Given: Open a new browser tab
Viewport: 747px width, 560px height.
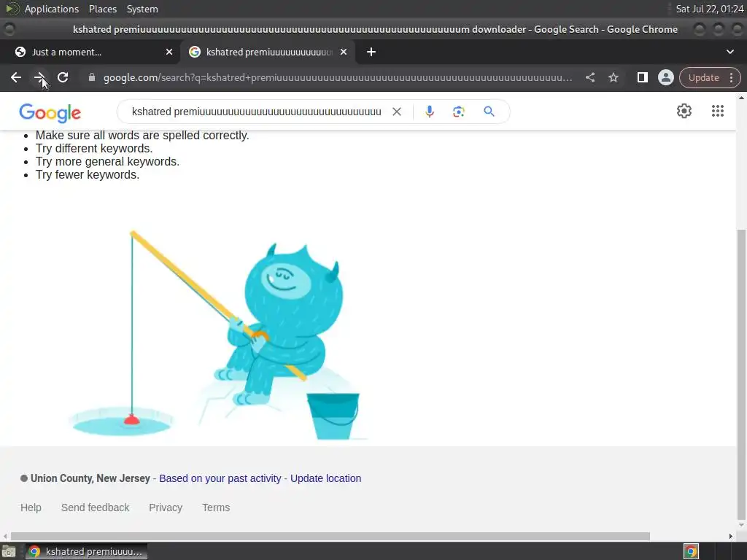Looking at the screenshot, I should pos(371,52).
